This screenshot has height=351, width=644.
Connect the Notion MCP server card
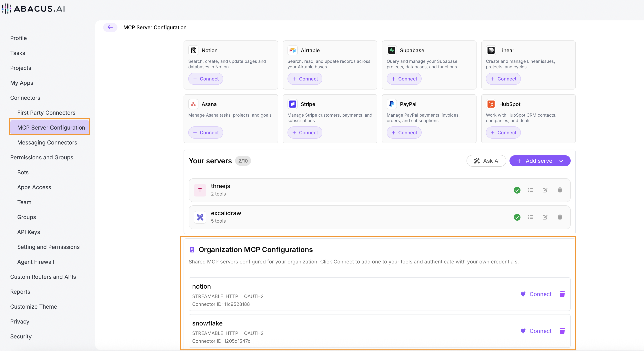pos(206,79)
